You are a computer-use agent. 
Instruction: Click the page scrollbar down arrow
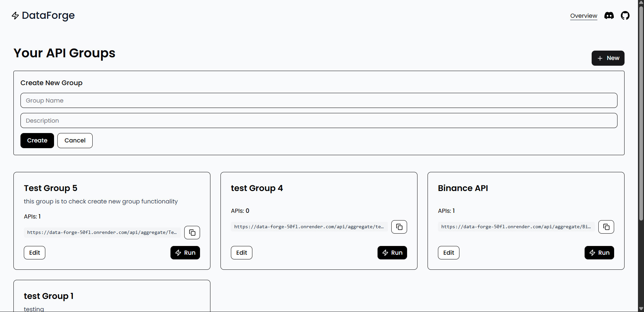click(x=641, y=309)
